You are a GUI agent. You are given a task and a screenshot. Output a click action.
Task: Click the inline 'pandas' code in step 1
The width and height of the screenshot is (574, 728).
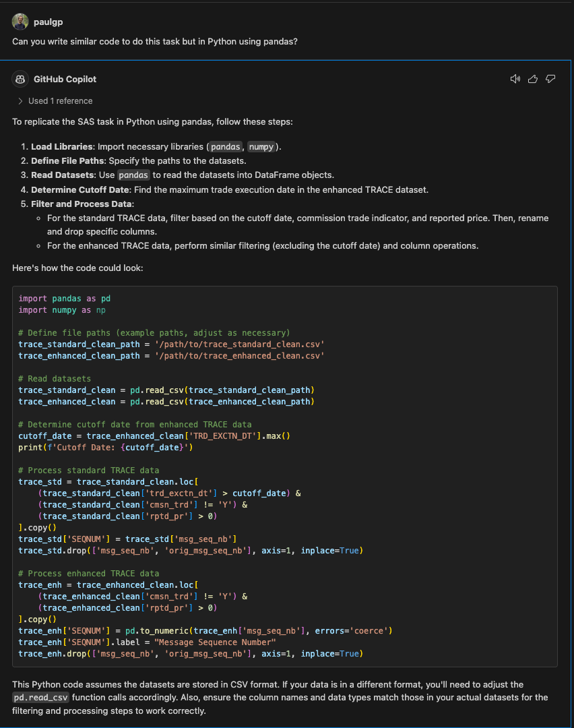click(x=226, y=147)
